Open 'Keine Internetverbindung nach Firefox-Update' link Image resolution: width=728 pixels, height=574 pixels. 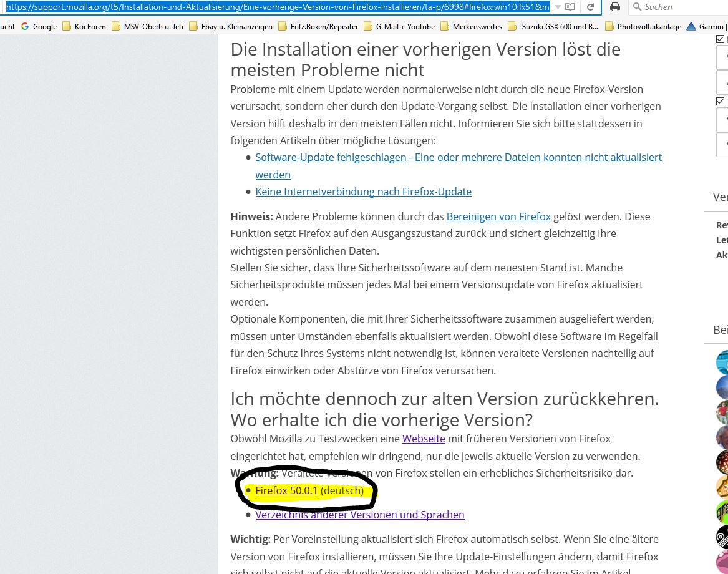363,192
